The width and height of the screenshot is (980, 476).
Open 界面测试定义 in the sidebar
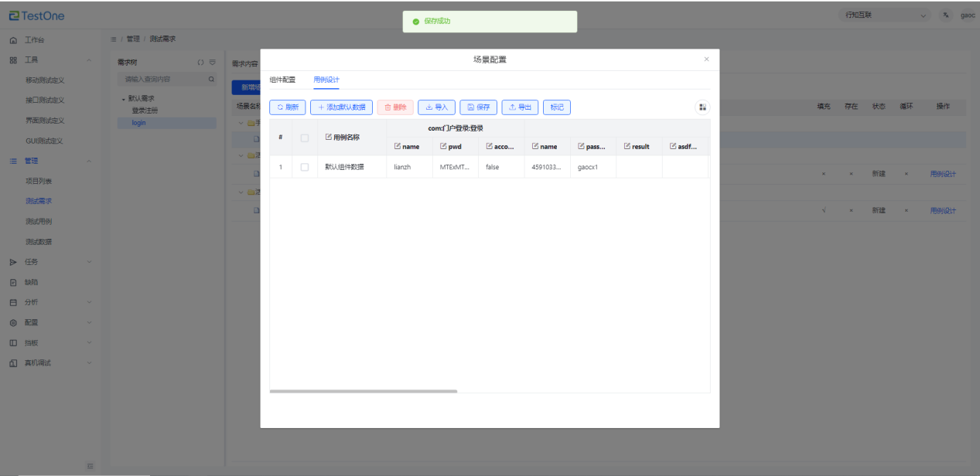click(x=45, y=121)
